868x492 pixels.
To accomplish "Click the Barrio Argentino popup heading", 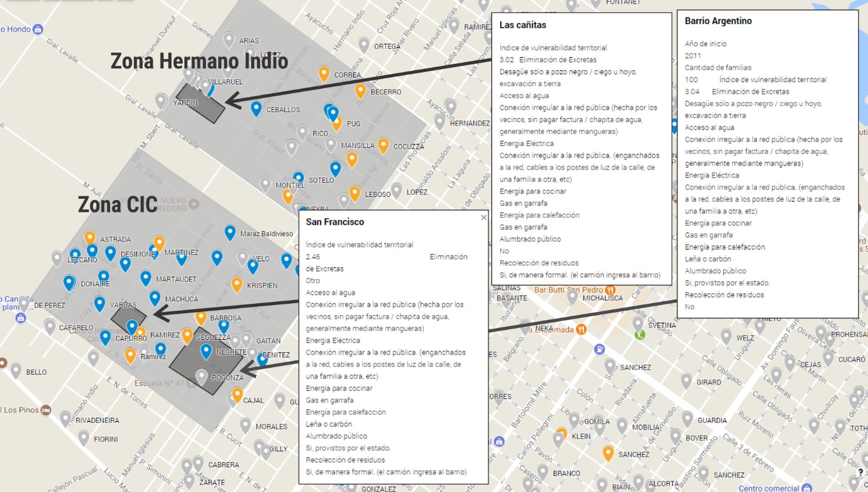I will 718,21.
